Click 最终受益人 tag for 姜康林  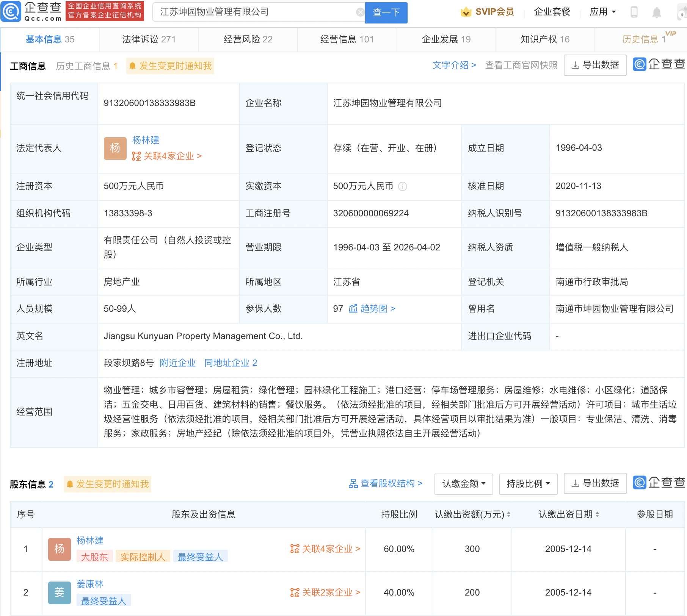coord(104,601)
